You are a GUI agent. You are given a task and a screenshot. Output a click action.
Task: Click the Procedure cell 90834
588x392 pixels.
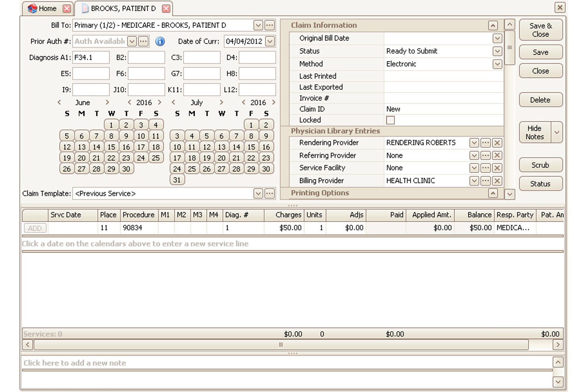(x=139, y=228)
